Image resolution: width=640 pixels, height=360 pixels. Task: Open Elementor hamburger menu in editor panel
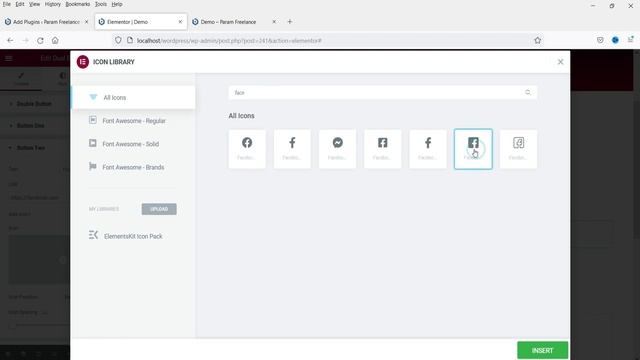coord(9,58)
